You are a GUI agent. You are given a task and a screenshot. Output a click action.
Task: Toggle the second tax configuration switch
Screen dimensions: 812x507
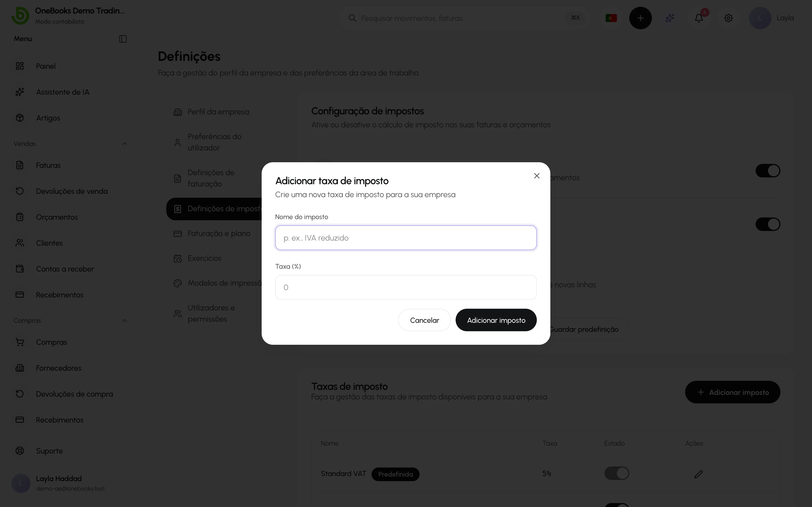[x=768, y=224]
